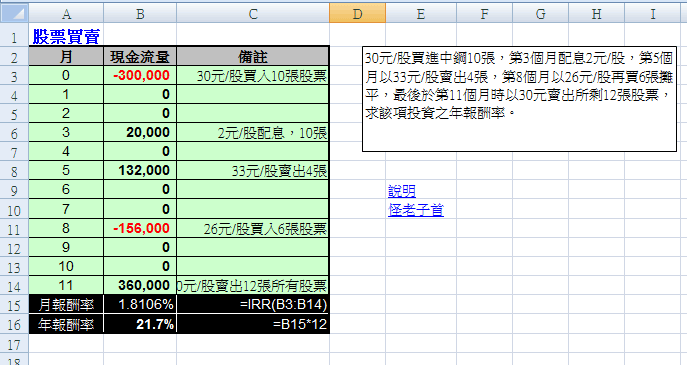Select the 360,000 cash flow cell
Viewport: 687px width, 365px height.
pyautogui.click(x=140, y=285)
